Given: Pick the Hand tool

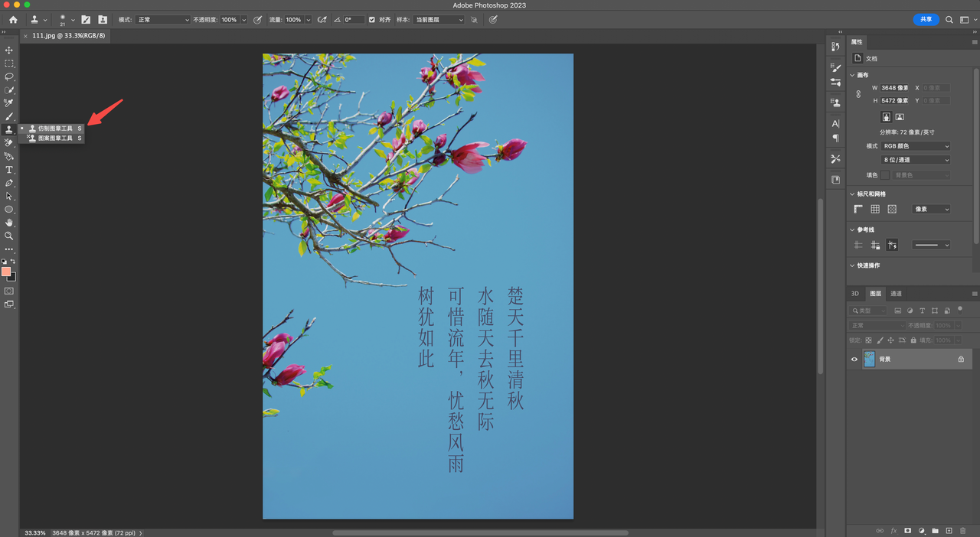Looking at the screenshot, I should pos(9,223).
